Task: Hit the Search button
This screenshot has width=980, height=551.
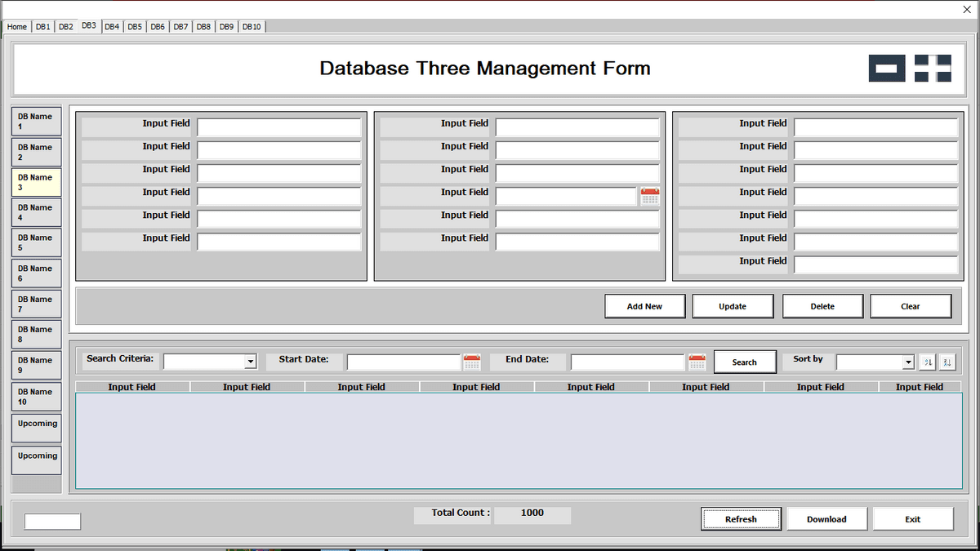Action: (744, 362)
